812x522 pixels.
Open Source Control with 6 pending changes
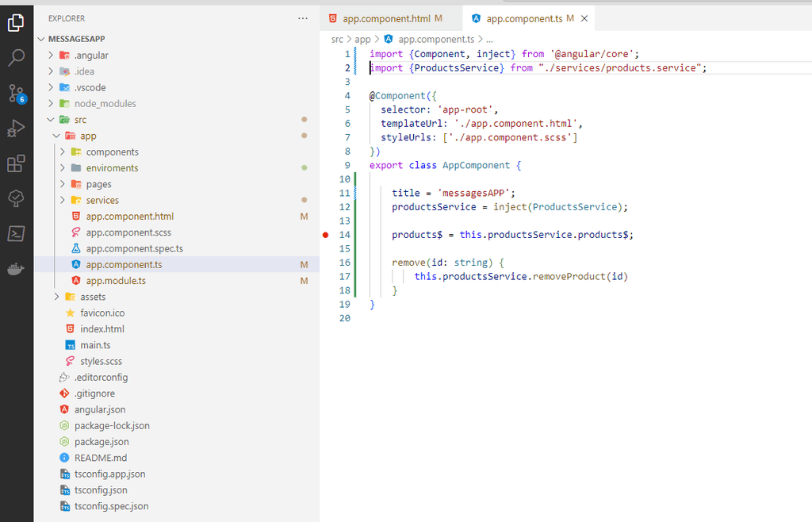tap(16, 94)
